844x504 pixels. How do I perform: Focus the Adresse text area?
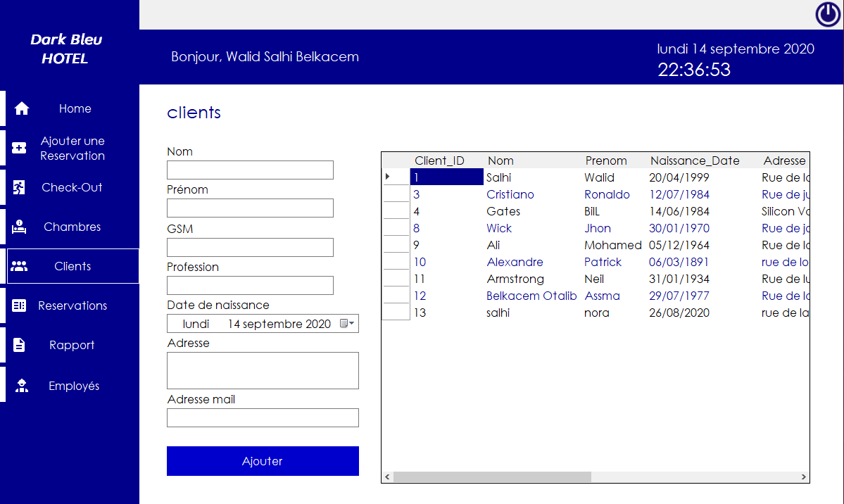(263, 370)
